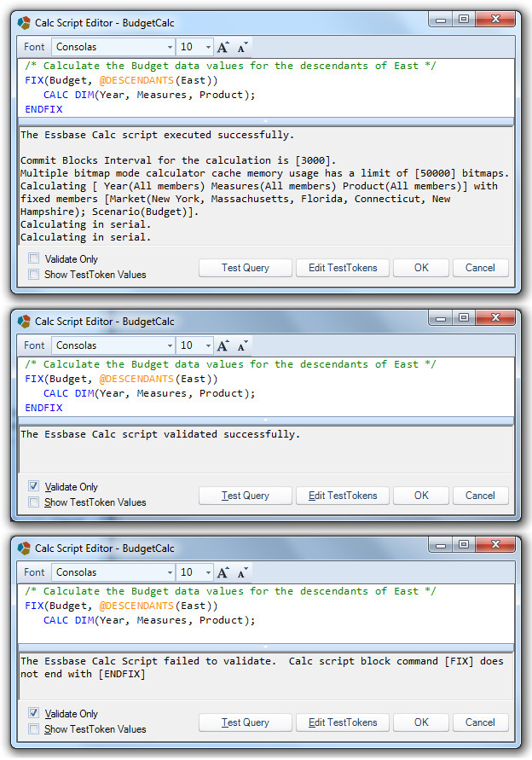Click Test Query in middle window
Image resolution: width=532 pixels, height=760 pixels.
tap(246, 496)
